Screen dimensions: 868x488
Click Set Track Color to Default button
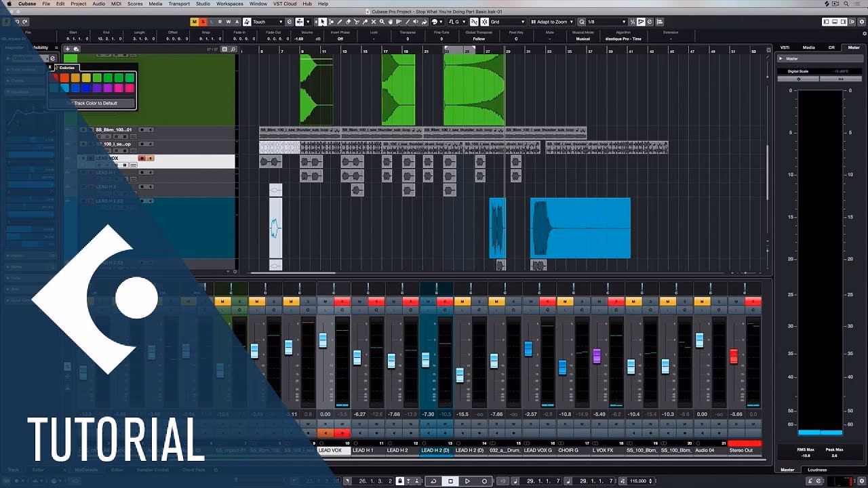pos(92,103)
